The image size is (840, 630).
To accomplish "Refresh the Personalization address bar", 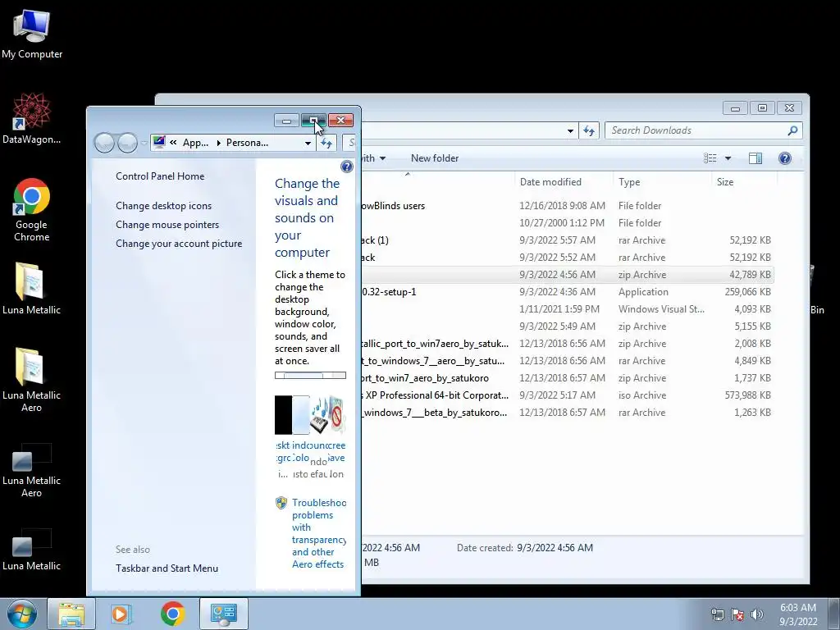I will (326, 143).
